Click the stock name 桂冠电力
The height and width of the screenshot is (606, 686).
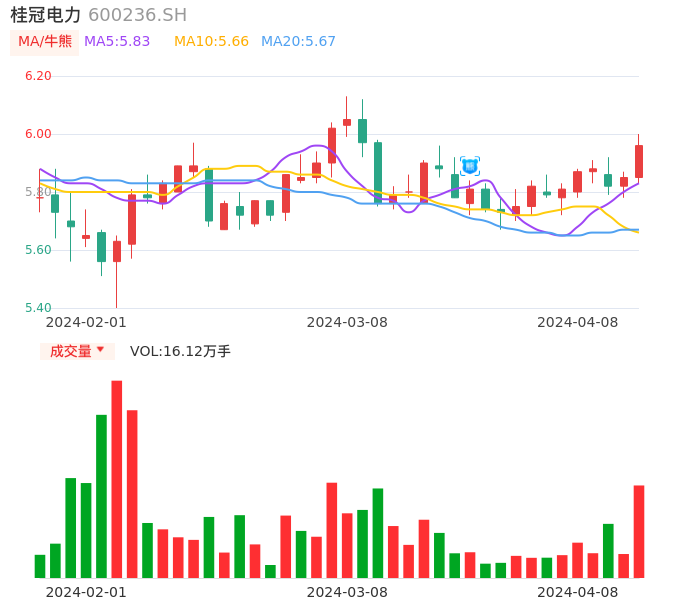[45, 15]
